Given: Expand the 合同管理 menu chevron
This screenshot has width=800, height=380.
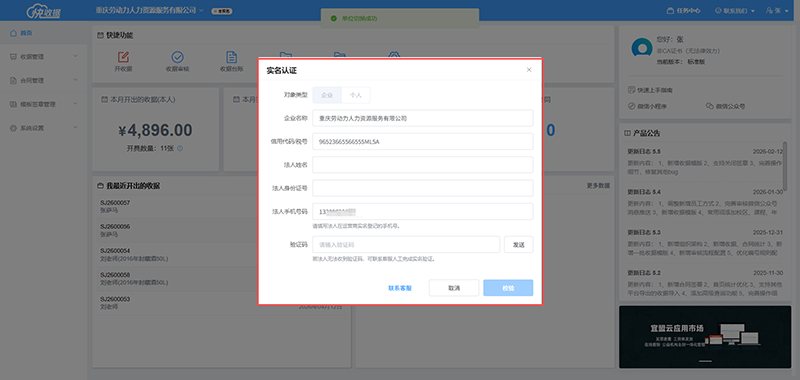Looking at the screenshot, I should (76, 81).
